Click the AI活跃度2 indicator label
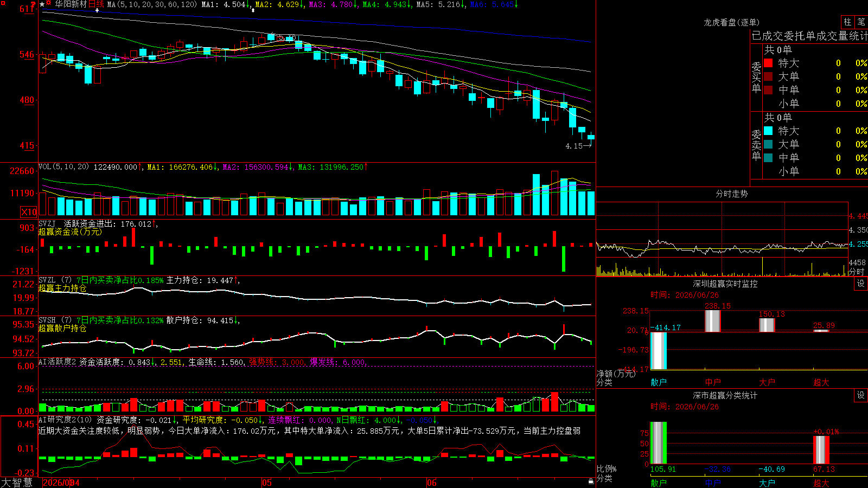868x488 pixels. pos(58,362)
